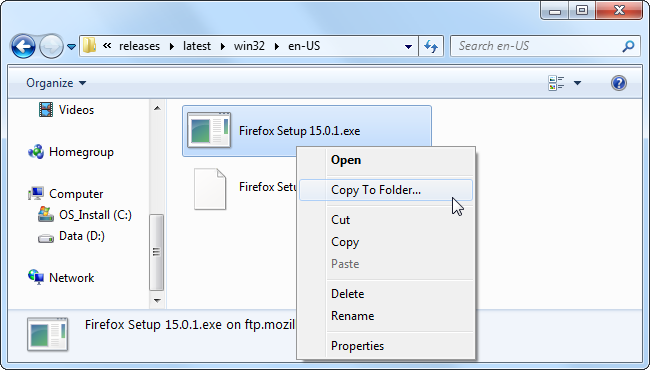The width and height of the screenshot is (650, 370).
Task: Open Homegroup in the navigation pane
Action: (x=81, y=152)
